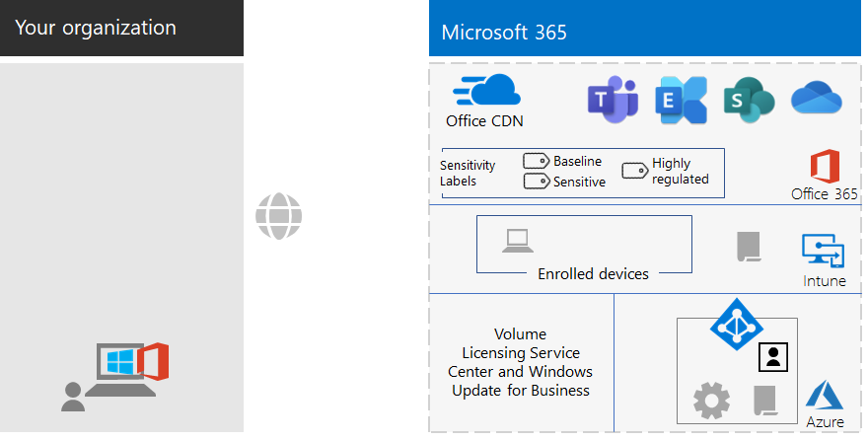The image size is (868, 441).
Task: Click the Office CDN cloud icon
Action: (486, 92)
